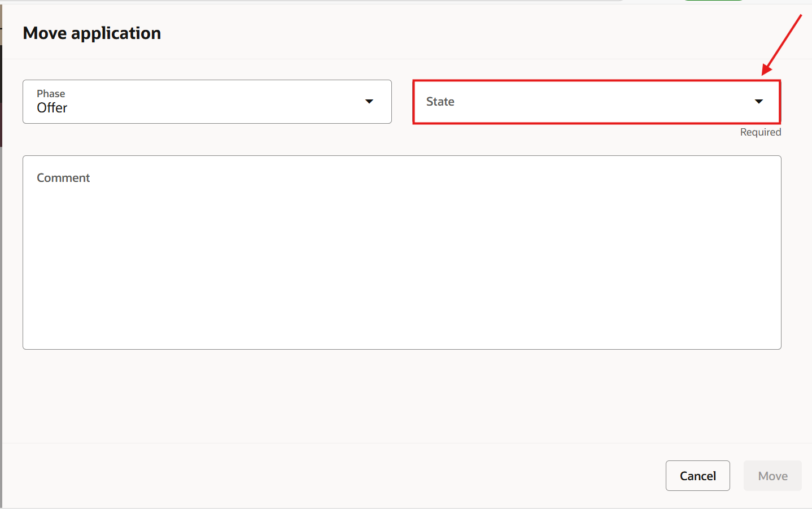This screenshot has height=509, width=812.
Task: Click the Move application dialog title
Action: pos(91,33)
